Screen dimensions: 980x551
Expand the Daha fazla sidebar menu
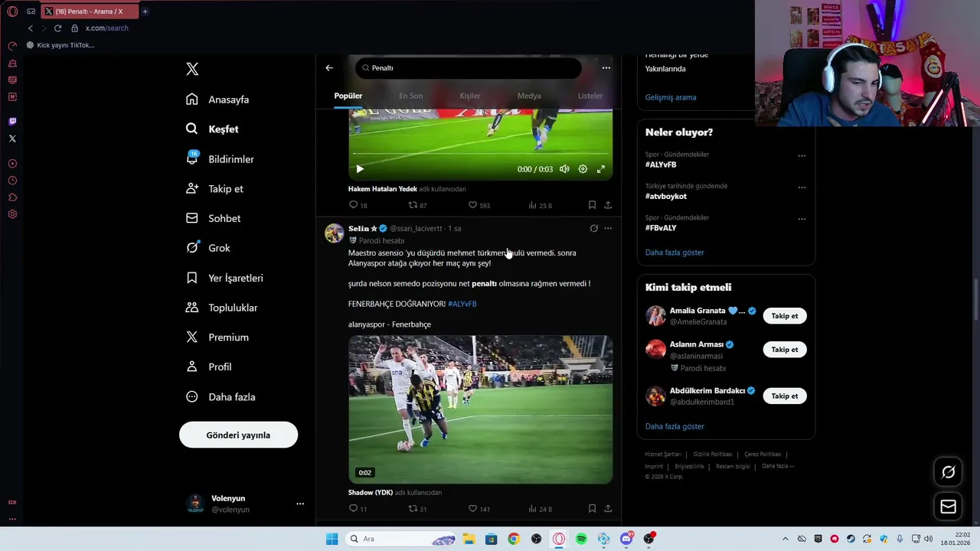coord(220,396)
